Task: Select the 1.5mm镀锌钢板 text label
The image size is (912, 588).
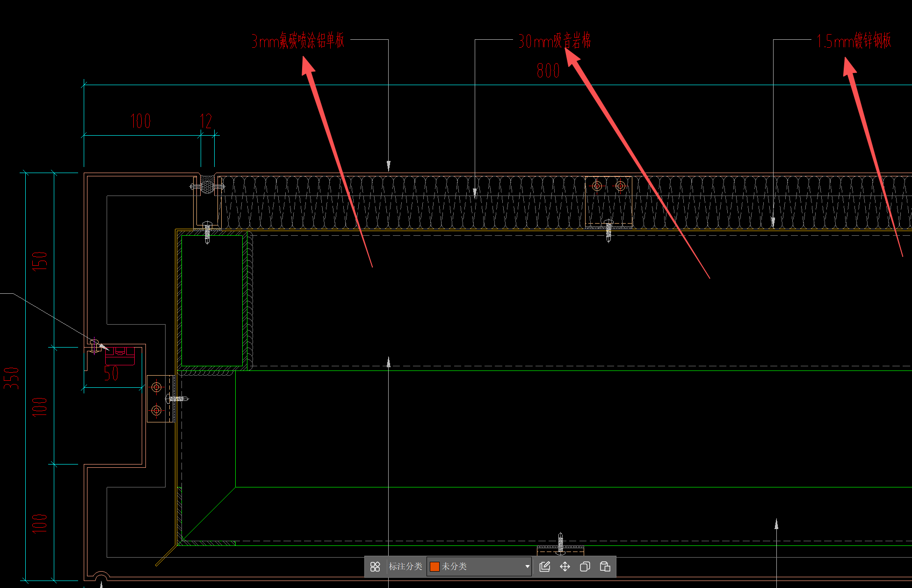Action: (854, 41)
